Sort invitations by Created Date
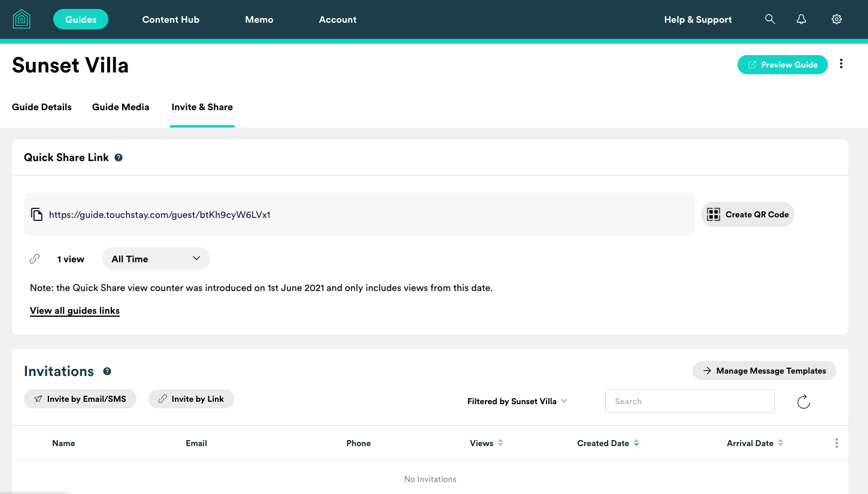The width and height of the screenshot is (868, 494). coord(608,443)
